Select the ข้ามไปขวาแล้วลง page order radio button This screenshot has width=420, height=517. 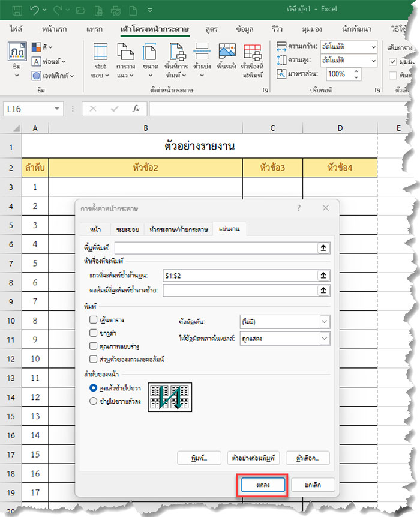93,401
